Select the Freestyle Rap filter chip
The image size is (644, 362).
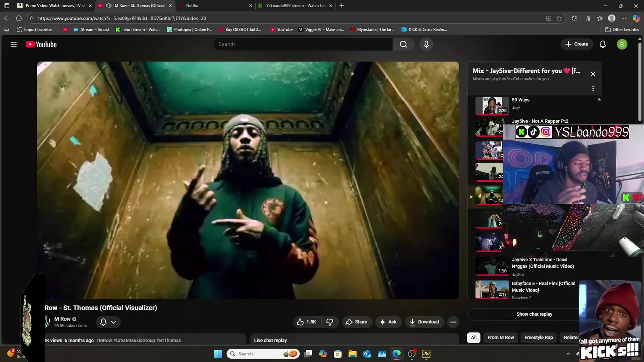(538, 338)
